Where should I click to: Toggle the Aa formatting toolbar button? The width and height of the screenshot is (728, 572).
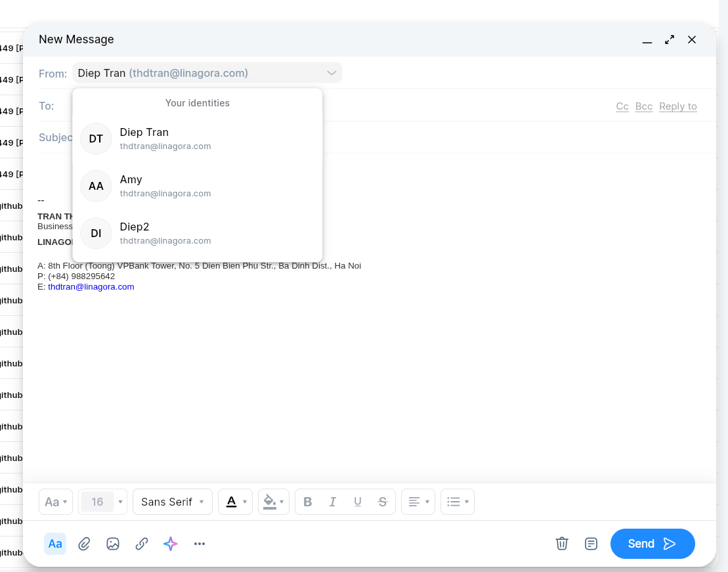55,544
